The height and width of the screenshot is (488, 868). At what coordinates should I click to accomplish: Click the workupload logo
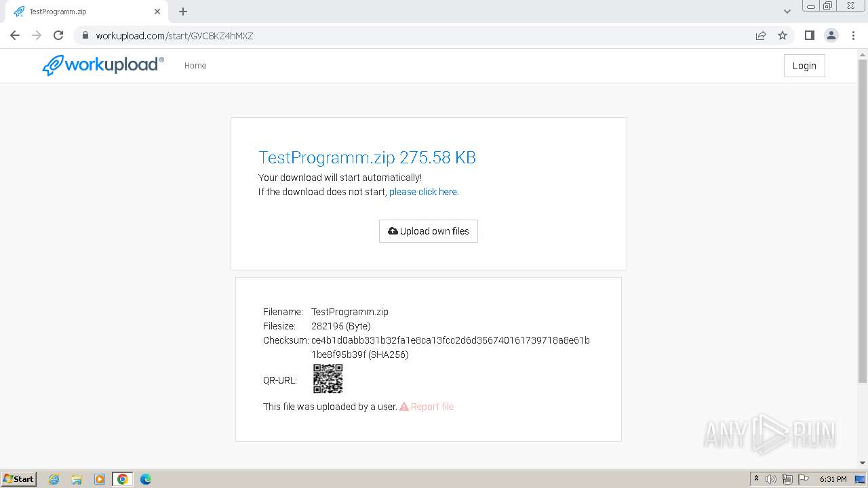click(x=103, y=65)
